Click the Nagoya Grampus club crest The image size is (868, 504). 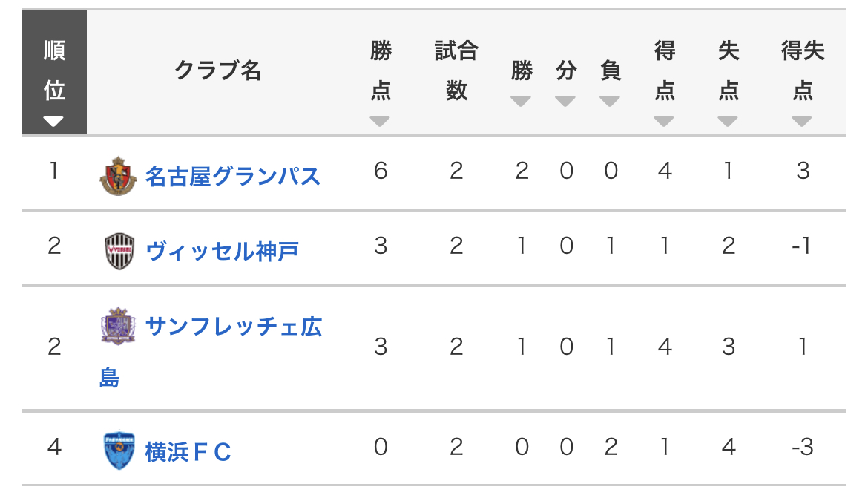coord(118,176)
